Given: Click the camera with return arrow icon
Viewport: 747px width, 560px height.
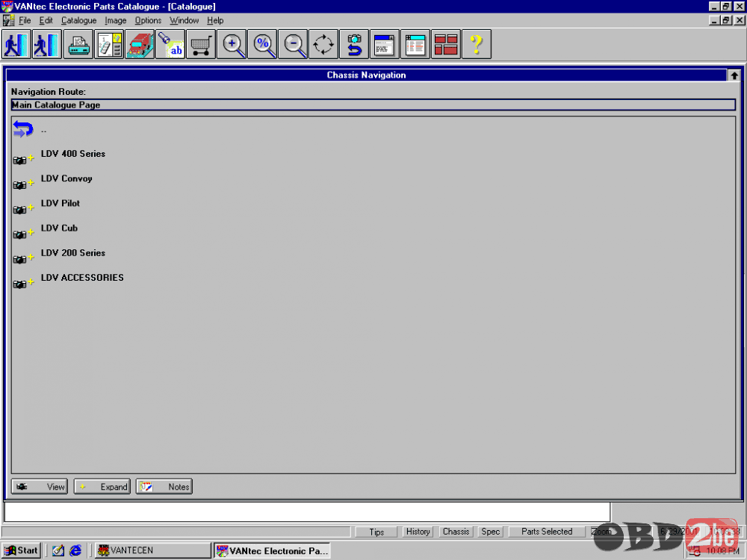Looking at the screenshot, I should pyautogui.click(x=354, y=44).
